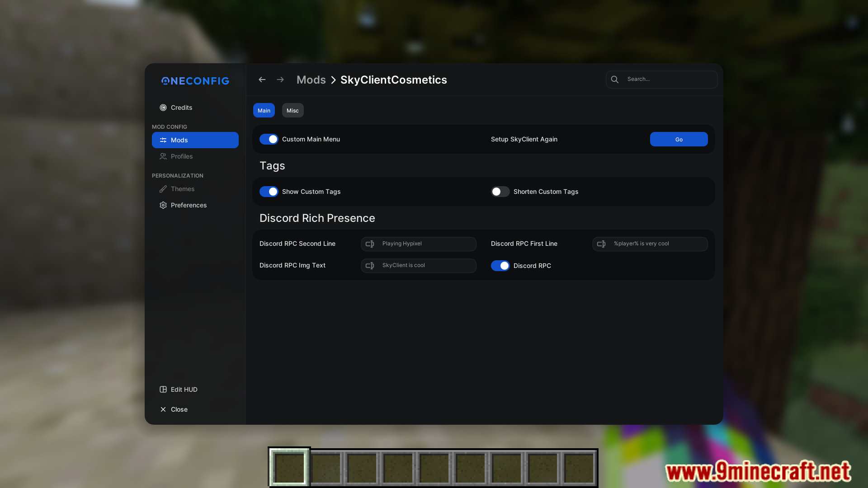Click the Discord RPC Img Text label
The height and width of the screenshot is (488, 868).
point(292,265)
